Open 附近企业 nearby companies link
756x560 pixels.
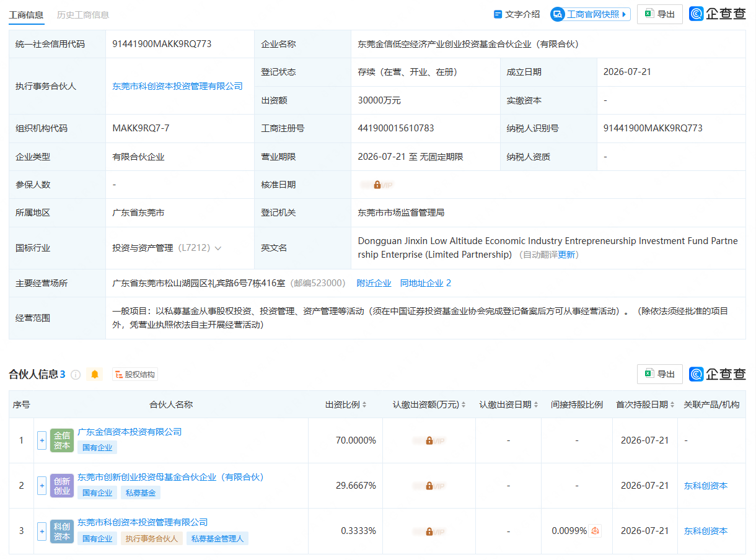[374, 283]
